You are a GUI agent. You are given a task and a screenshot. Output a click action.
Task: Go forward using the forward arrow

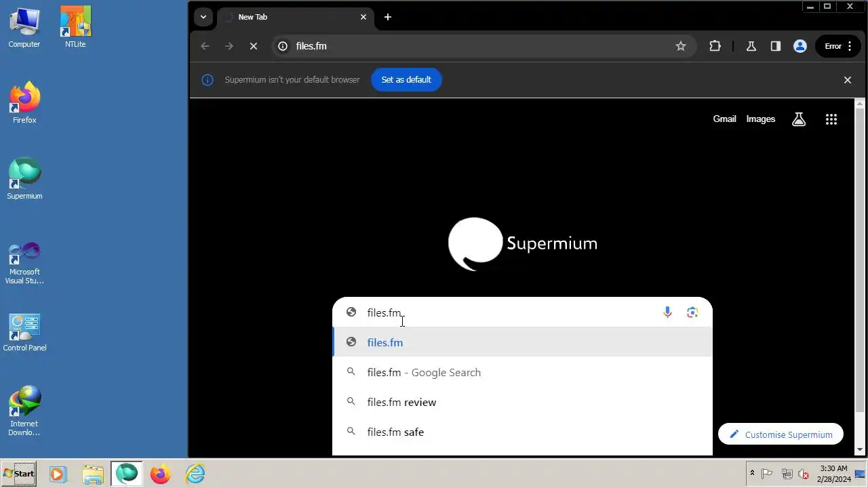pos(229,46)
